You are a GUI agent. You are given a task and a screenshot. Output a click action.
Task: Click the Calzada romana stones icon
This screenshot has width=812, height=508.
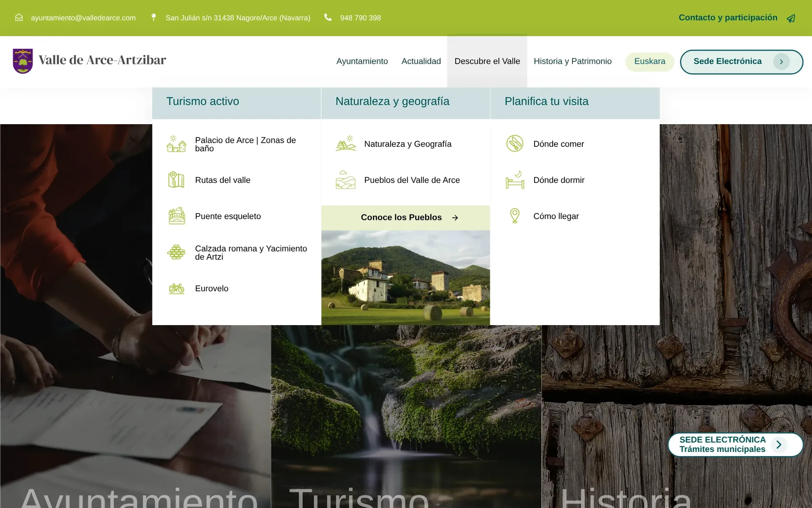tap(176, 252)
